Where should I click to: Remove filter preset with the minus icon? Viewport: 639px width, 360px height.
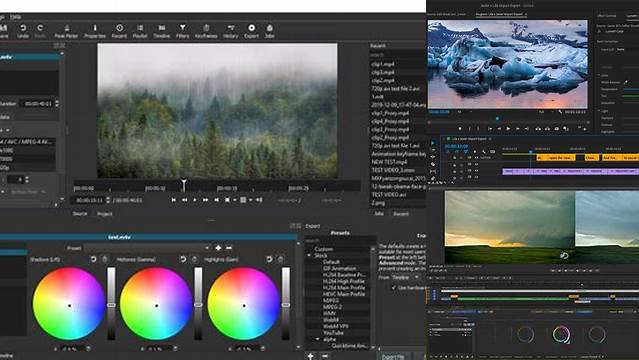[x=229, y=248]
